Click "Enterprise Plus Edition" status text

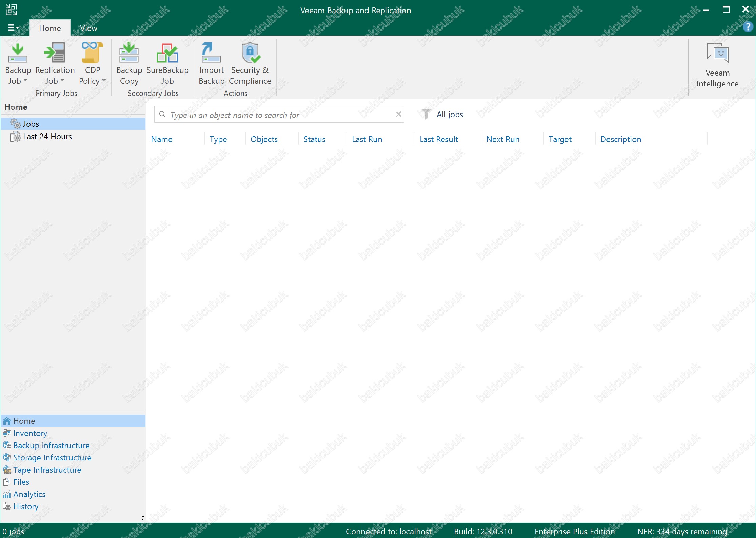tap(575, 531)
